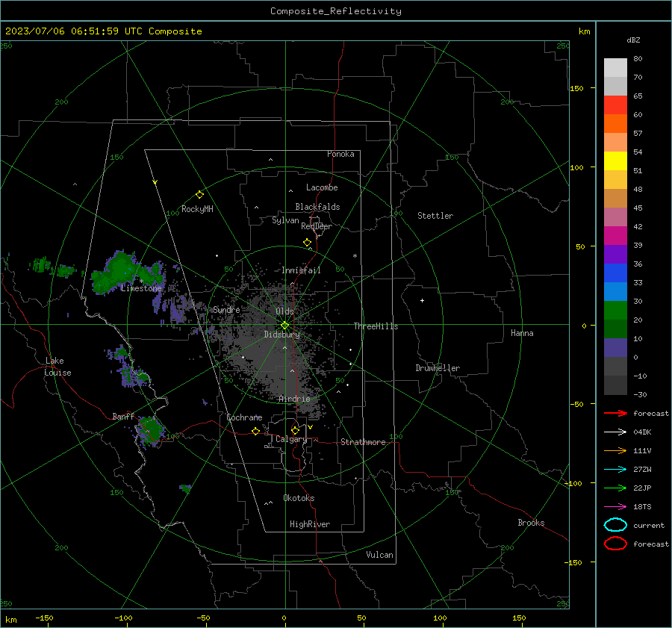Select the HighRiver label
This screenshot has width=672, height=628.
(x=310, y=524)
